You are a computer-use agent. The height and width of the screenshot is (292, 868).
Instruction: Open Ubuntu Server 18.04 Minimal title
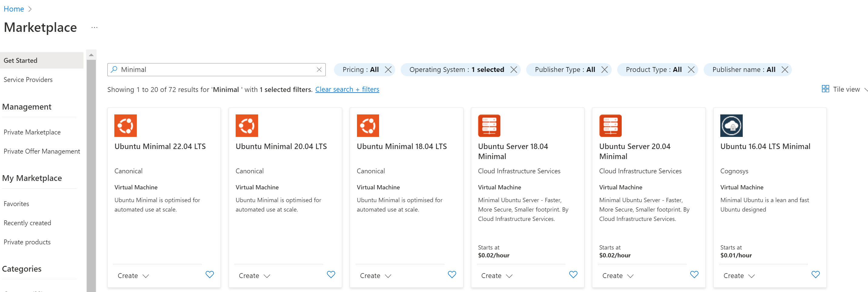tap(513, 151)
